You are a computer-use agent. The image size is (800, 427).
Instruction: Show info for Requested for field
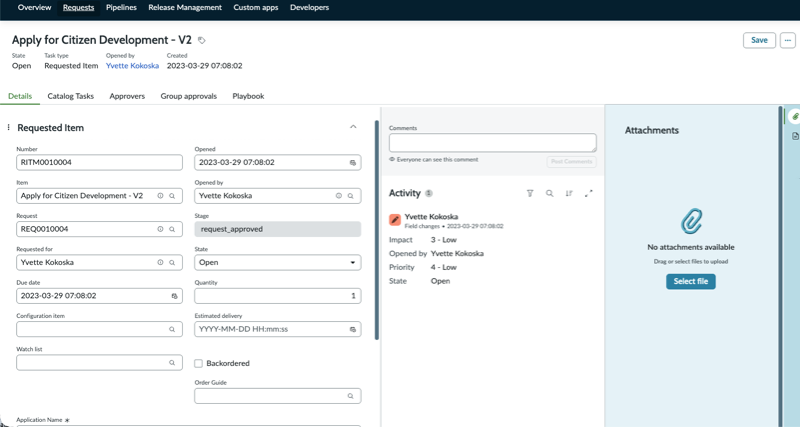pos(160,262)
